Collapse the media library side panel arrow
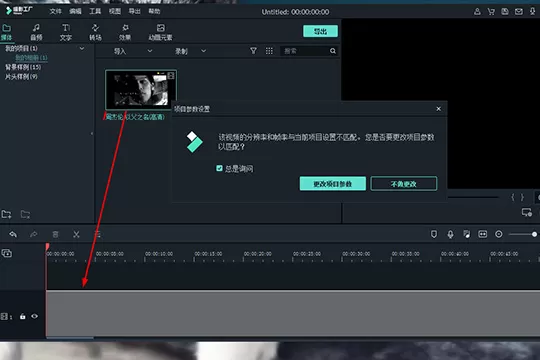Screen dimensions: 540x360 pyautogui.click(x=92, y=133)
